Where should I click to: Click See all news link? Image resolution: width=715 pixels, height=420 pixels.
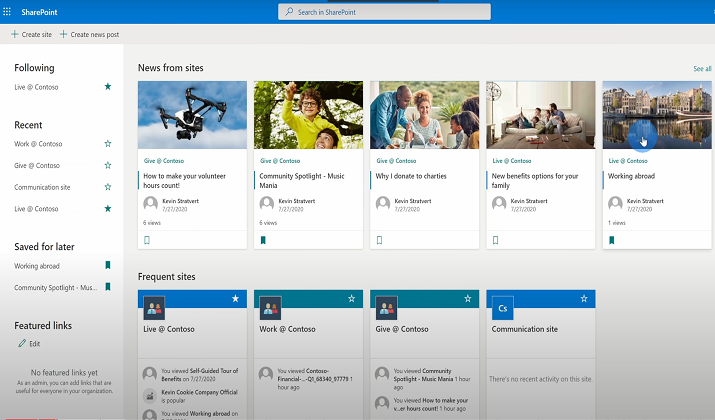(x=702, y=68)
